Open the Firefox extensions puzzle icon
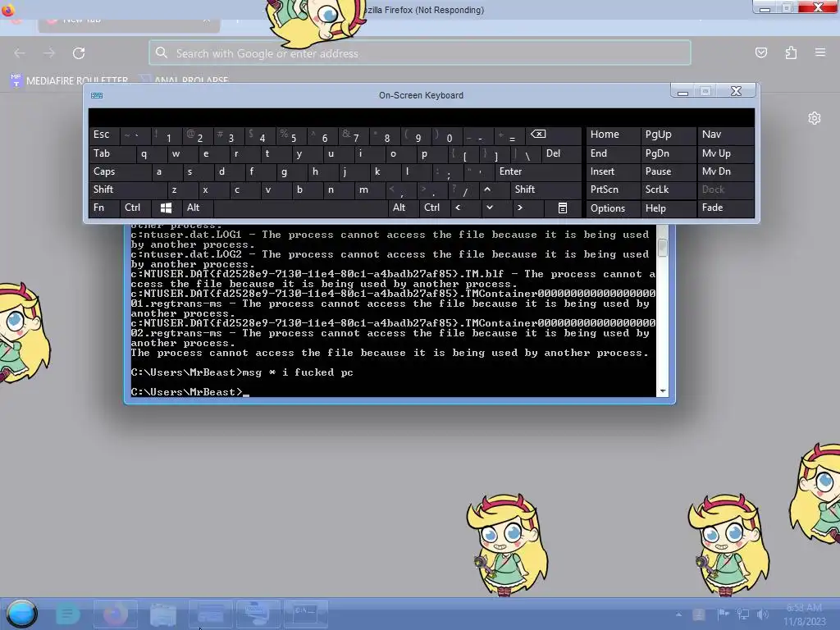The width and height of the screenshot is (840, 630). pos(791,52)
